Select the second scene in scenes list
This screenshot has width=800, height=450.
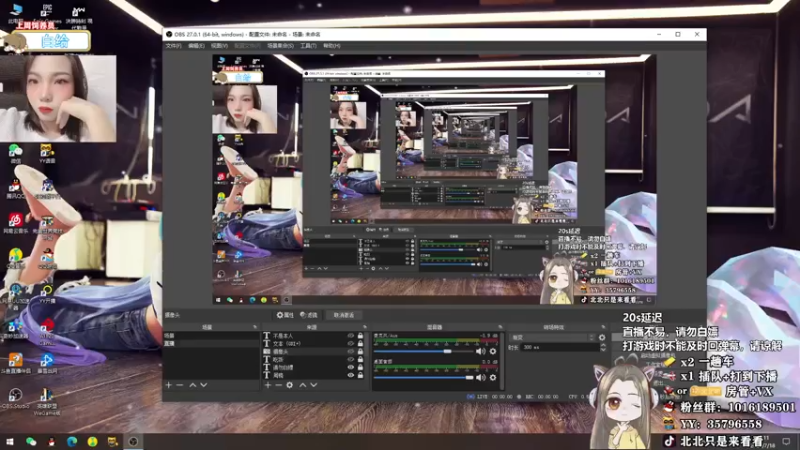pos(211,343)
